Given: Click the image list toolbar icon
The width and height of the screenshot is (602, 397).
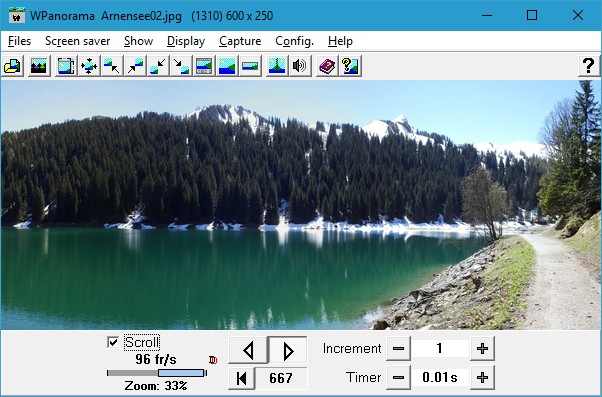Looking at the screenshot, I should [x=39, y=66].
